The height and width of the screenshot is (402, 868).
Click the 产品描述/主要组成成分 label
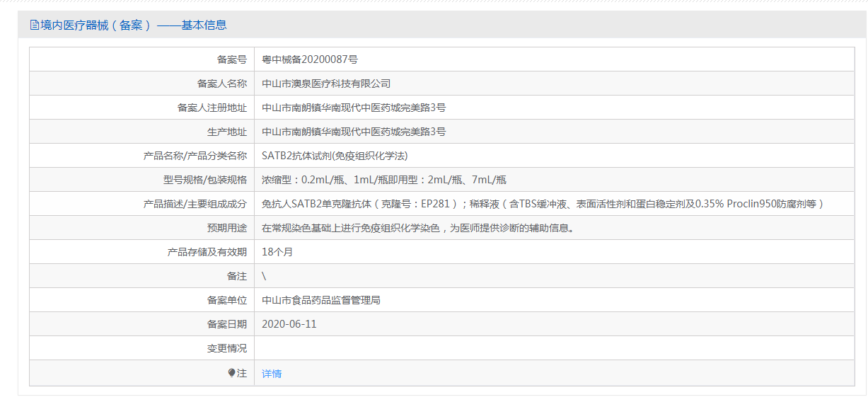pos(195,204)
